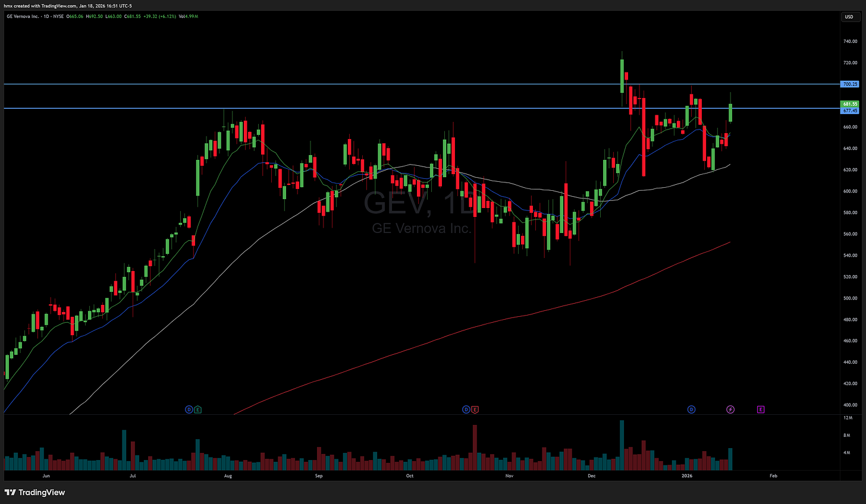The image size is (866, 504).
Task: Click the magenta upcoming earnings marker
Action: click(761, 409)
